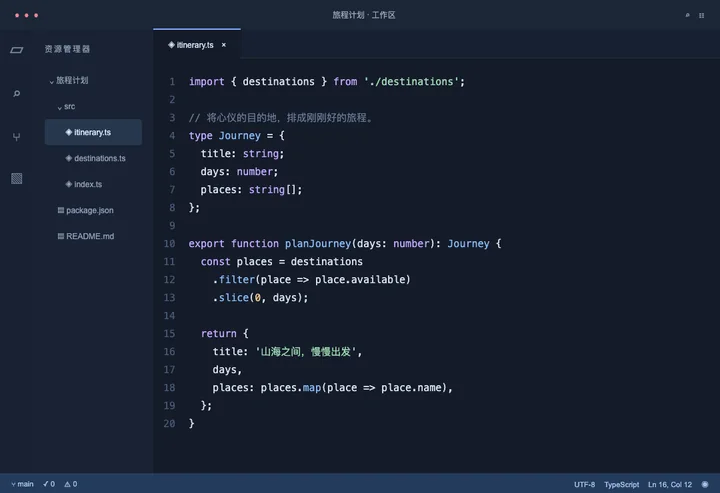Open README.md from the file tree
Viewport: 720px width, 493px height.
point(93,236)
